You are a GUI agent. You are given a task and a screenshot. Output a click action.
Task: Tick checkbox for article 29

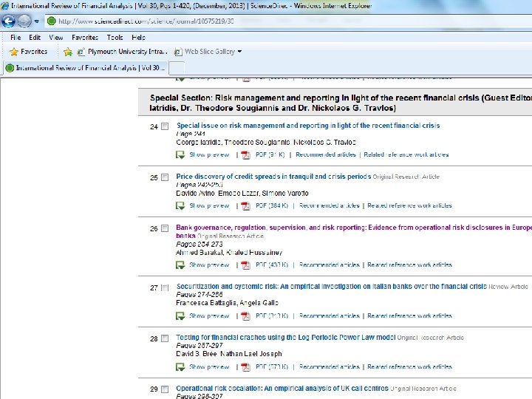point(165,389)
